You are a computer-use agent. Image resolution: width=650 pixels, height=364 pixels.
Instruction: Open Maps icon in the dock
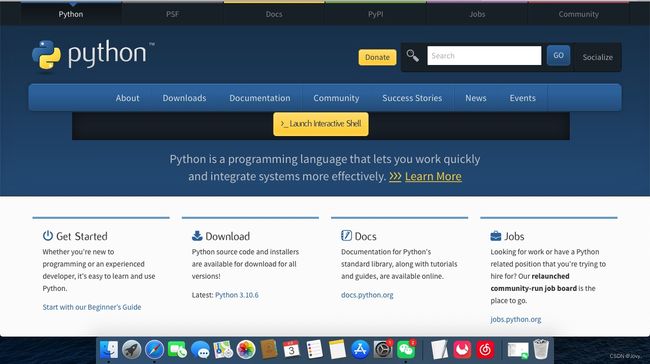[223, 349]
